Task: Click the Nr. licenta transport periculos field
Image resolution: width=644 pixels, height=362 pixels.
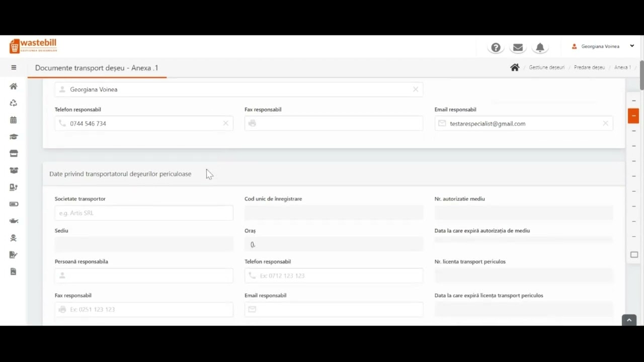Action: (524, 276)
